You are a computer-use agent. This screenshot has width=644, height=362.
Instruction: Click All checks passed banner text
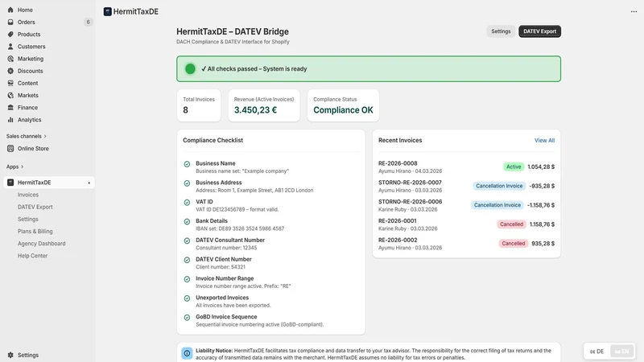click(254, 69)
